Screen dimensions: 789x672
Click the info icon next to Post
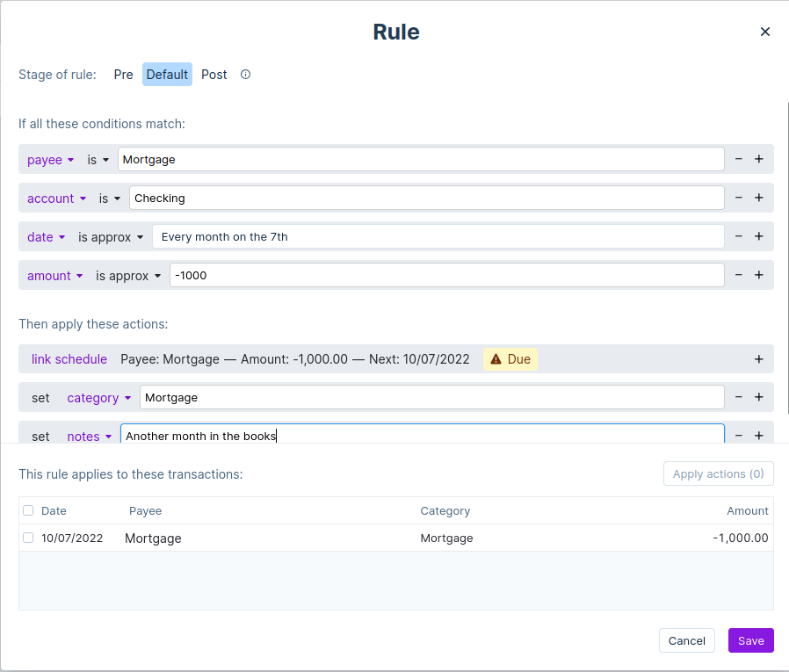(246, 75)
